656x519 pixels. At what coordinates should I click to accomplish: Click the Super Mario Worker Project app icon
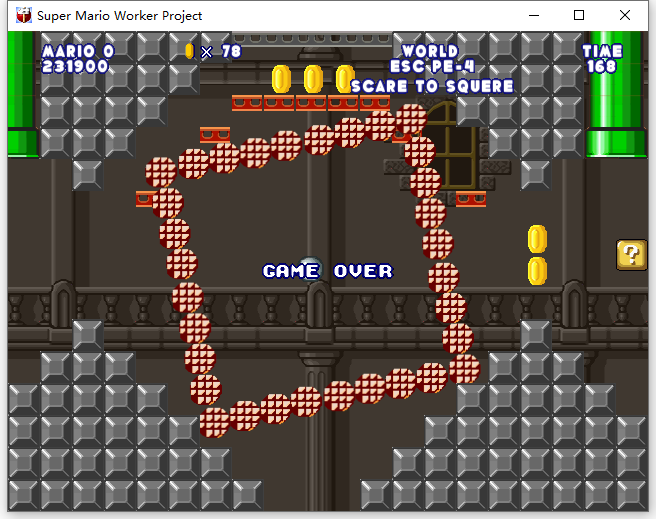point(24,15)
